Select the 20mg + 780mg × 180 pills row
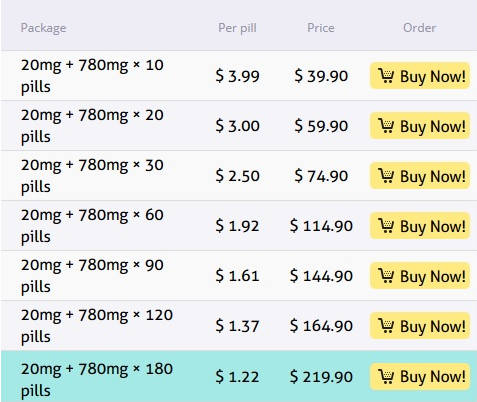 [239, 376]
